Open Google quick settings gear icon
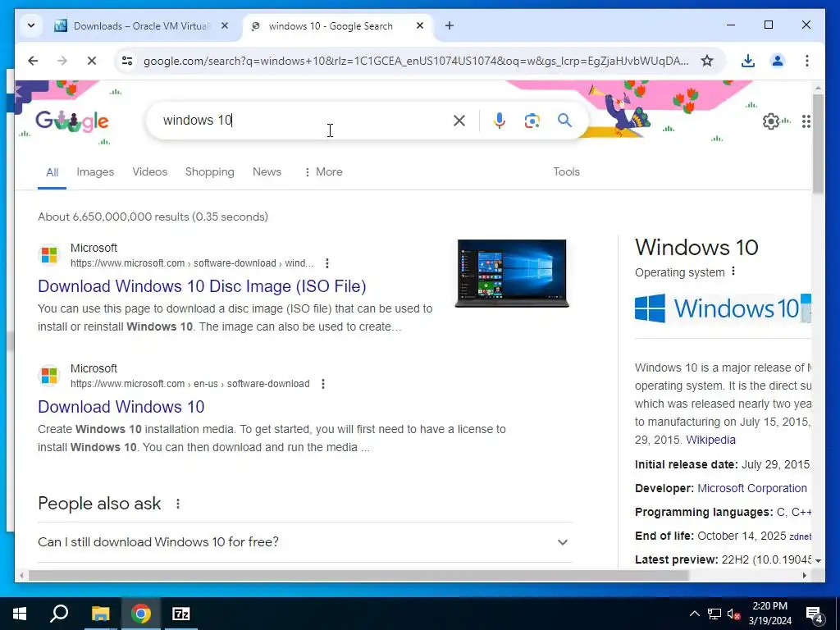This screenshot has height=630, width=840. pos(771,121)
